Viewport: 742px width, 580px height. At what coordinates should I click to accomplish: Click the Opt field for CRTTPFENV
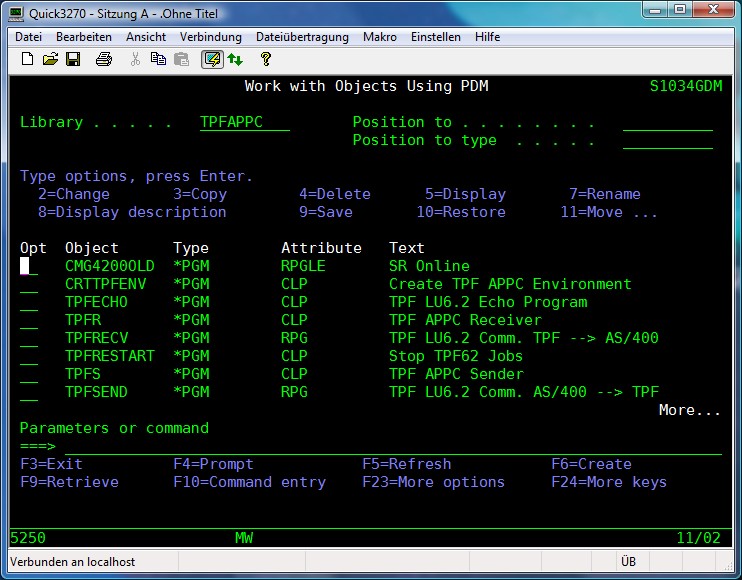click(x=29, y=284)
